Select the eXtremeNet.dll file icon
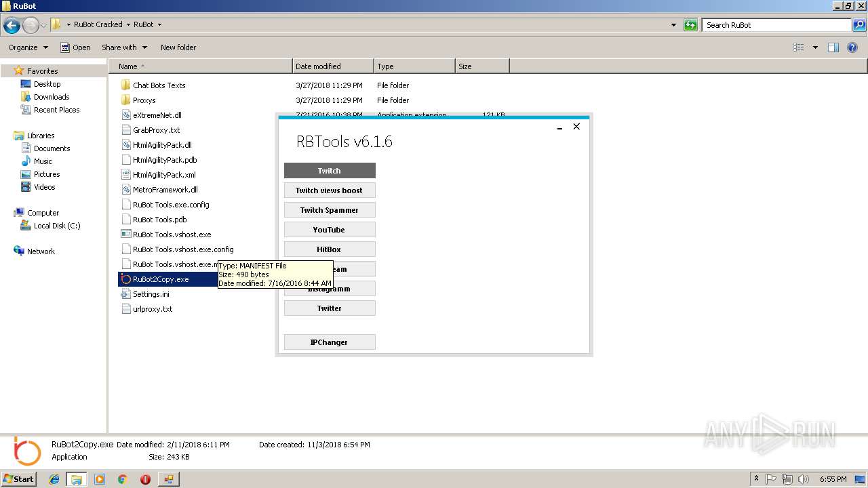This screenshot has width=868, height=488. coord(125,115)
